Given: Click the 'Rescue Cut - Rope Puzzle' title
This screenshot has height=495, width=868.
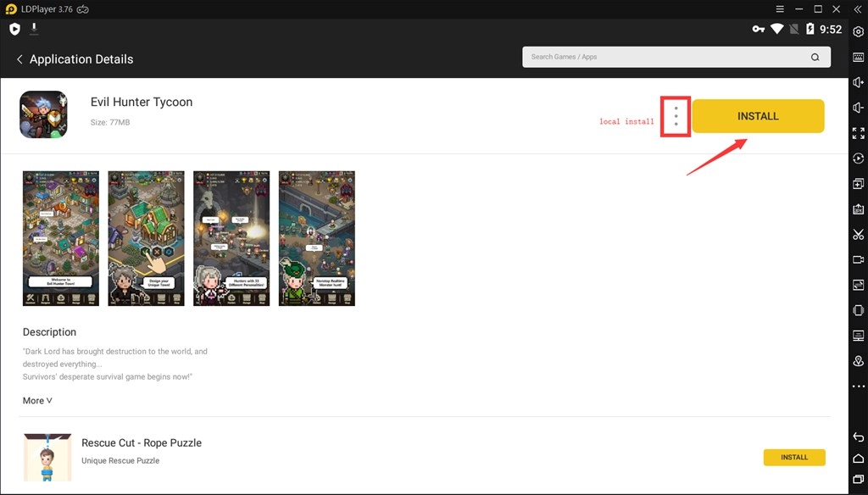Looking at the screenshot, I should (x=142, y=443).
